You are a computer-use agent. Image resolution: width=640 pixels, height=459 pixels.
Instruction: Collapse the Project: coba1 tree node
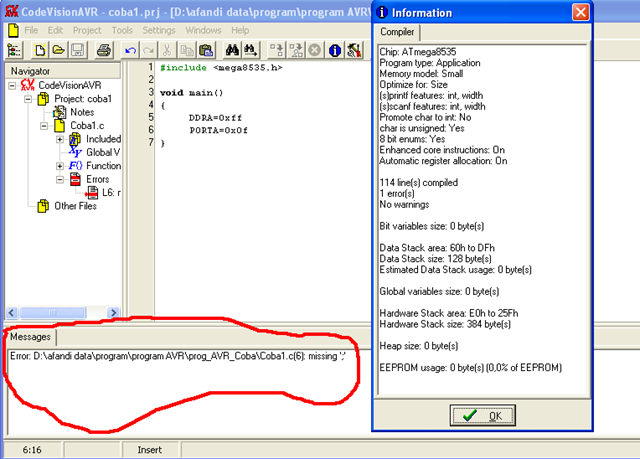(x=28, y=99)
